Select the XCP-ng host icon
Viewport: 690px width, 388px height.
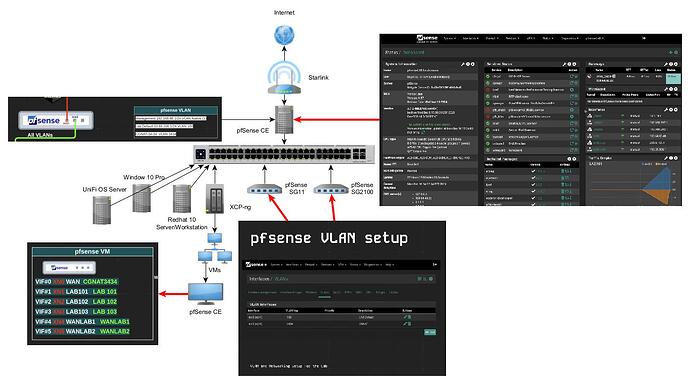coord(215,199)
